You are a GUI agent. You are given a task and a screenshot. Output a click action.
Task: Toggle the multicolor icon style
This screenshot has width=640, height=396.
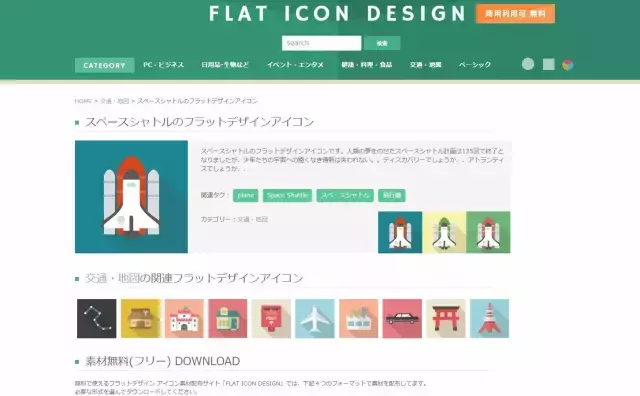tap(568, 65)
